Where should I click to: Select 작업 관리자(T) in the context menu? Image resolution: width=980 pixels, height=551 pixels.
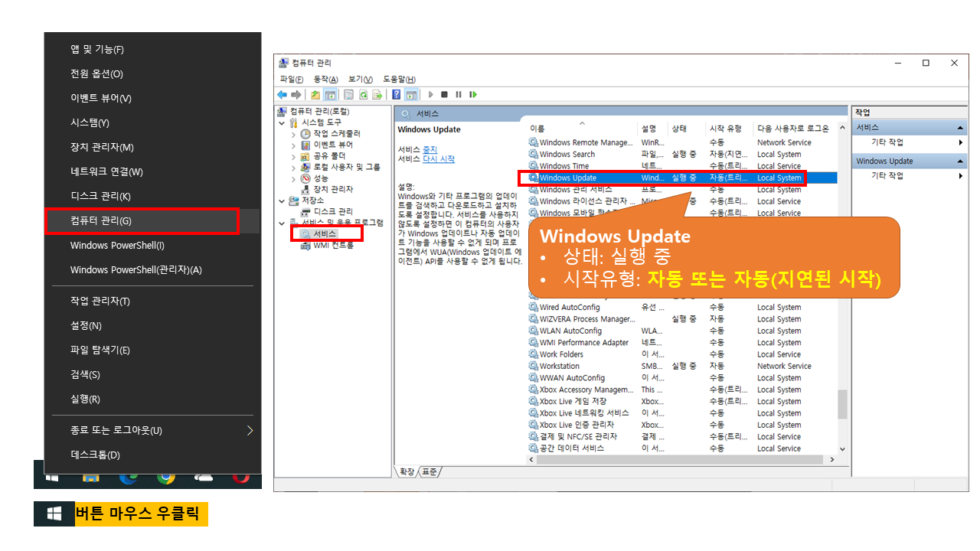(153, 301)
